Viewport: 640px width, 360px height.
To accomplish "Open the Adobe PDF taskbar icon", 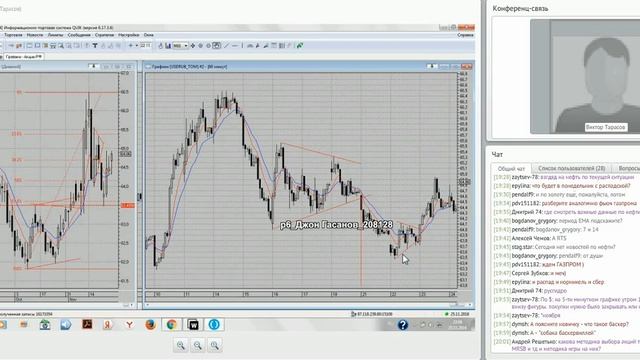I will pos(87,324).
